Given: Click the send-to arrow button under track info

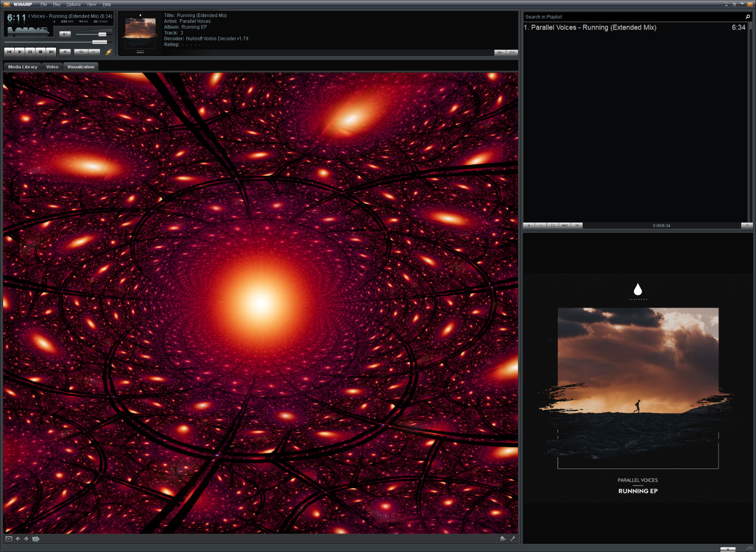Looking at the screenshot, I should click(500, 53).
